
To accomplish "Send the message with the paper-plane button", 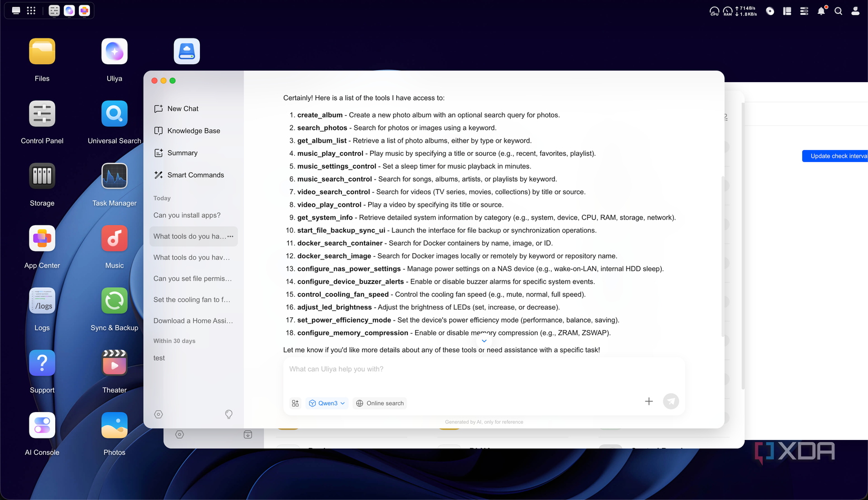I will pos(671,402).
